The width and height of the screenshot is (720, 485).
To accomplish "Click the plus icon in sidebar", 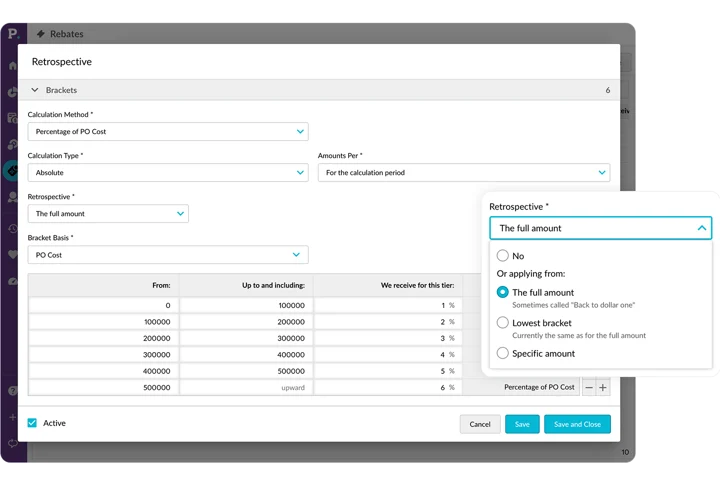I will coord(12,417).
